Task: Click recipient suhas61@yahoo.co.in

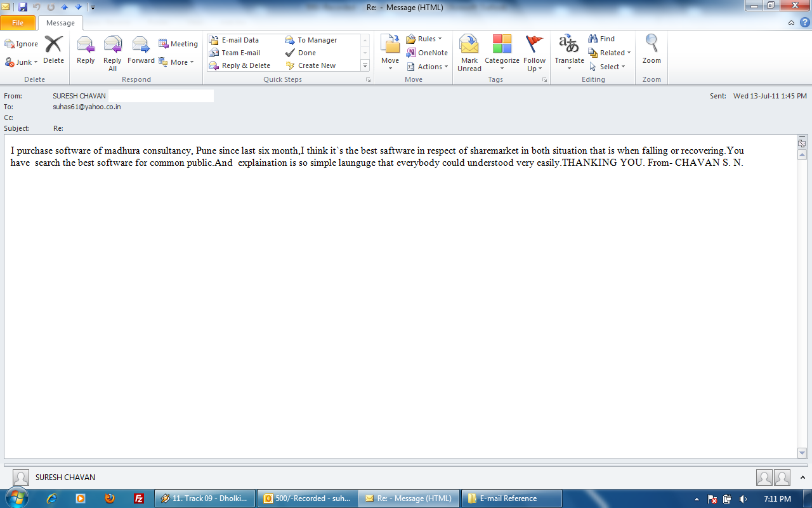Action: point(87,107)
